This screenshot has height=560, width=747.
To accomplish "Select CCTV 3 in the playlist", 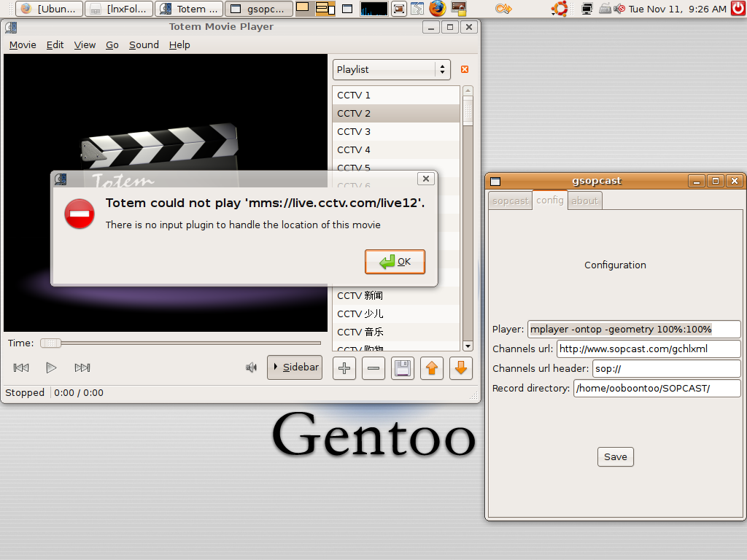I will (x=396, y=131).
